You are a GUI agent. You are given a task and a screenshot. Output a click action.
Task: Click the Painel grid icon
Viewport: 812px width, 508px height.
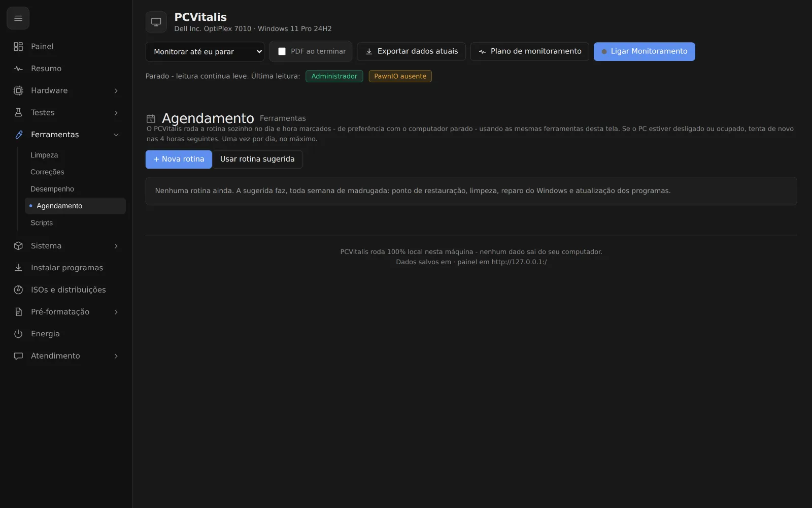(x=18, y=47)
